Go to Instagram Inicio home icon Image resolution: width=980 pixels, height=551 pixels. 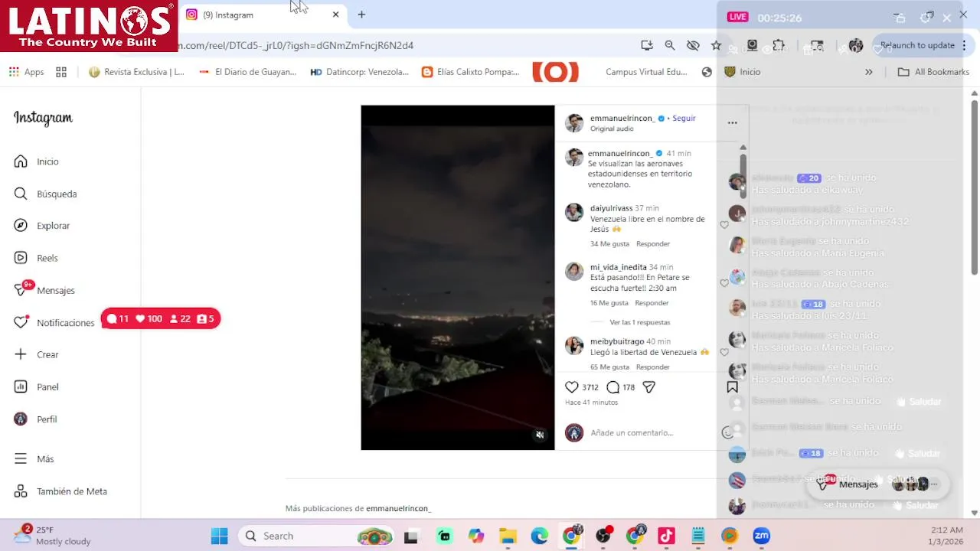click(21, 161)
